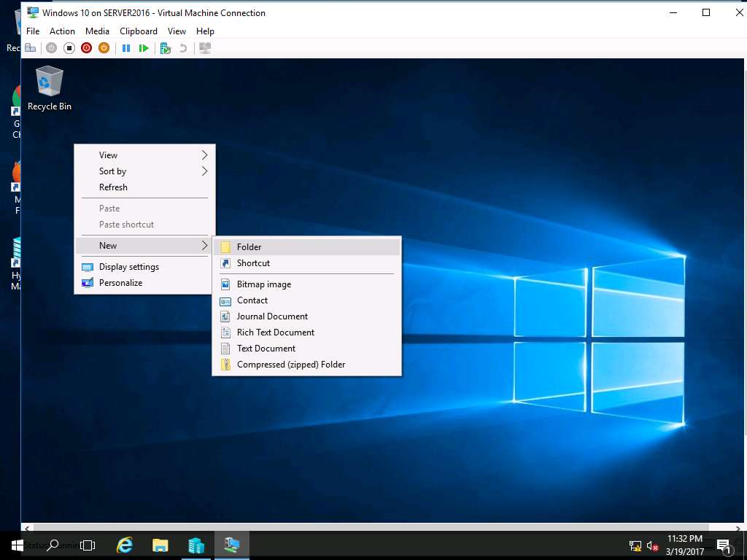
Task: Click the Revert arrow icon
Action: coord(183,48)
